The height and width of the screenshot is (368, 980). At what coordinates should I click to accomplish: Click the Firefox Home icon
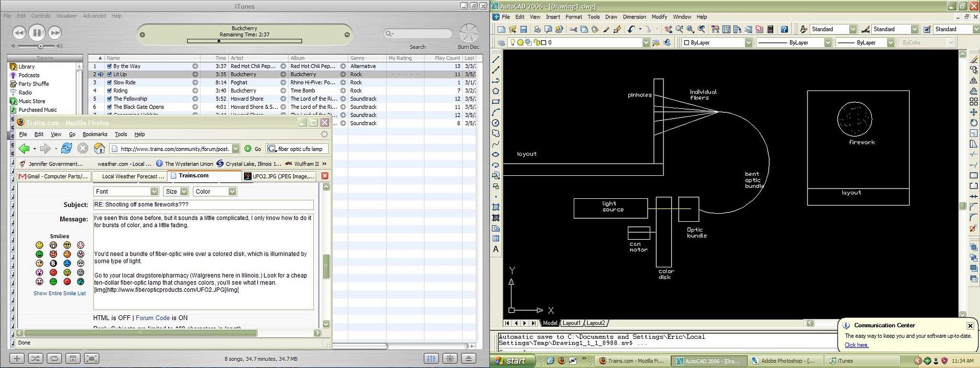tap(100, 149)
